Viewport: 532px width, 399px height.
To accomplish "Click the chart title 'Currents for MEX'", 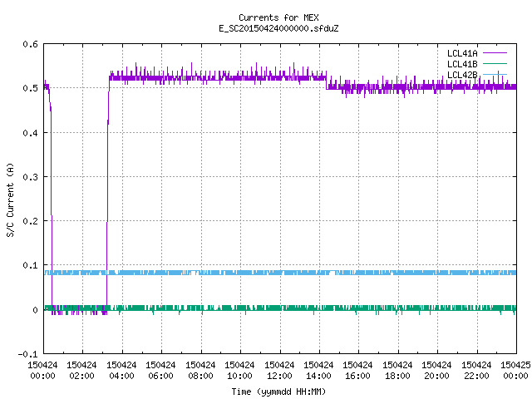I will pyautogui.click(x=278, y=17).
